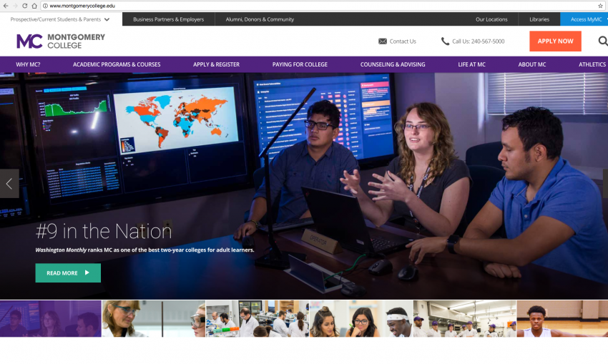This screenshot has width=608, height=364.
Task: Click the green Read More button
Action: pos(68,273)
